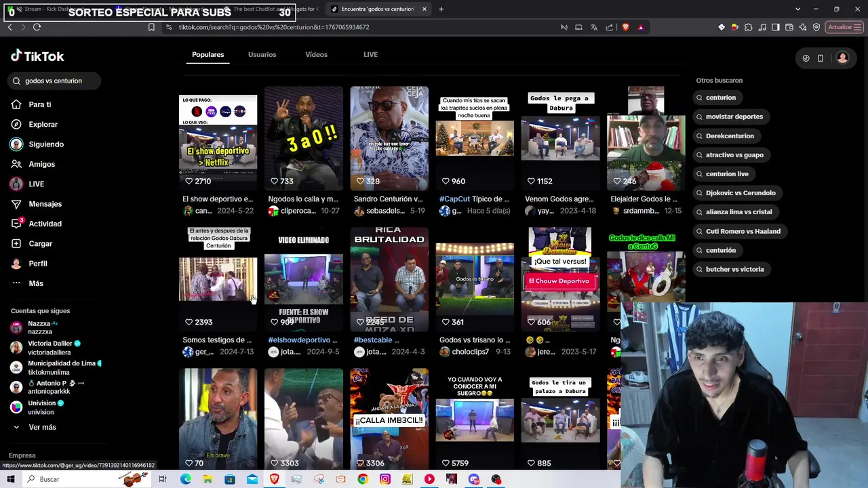Switch to the LIVE results tab
868x488 pixels.
pos(370,54)
